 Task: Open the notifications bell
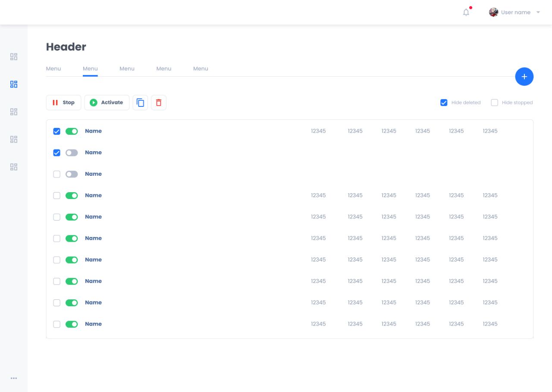466,12
